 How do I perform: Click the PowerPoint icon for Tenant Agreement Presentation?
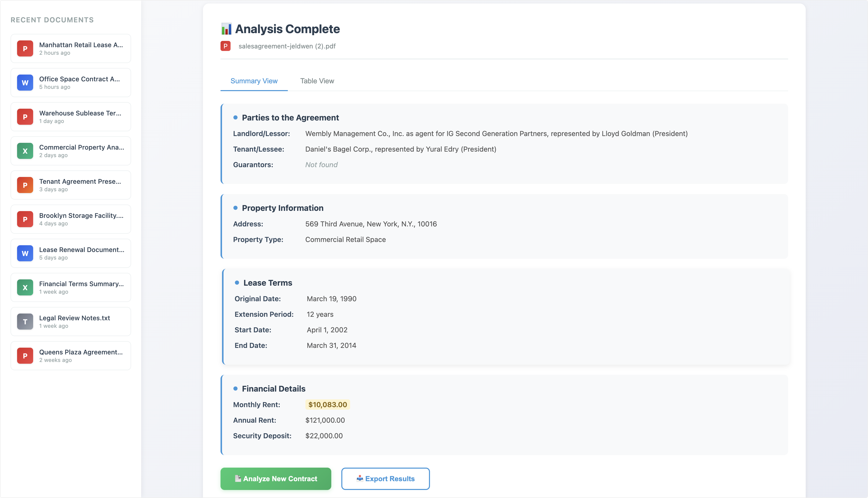pyautogui.click(x=25, y=185)
